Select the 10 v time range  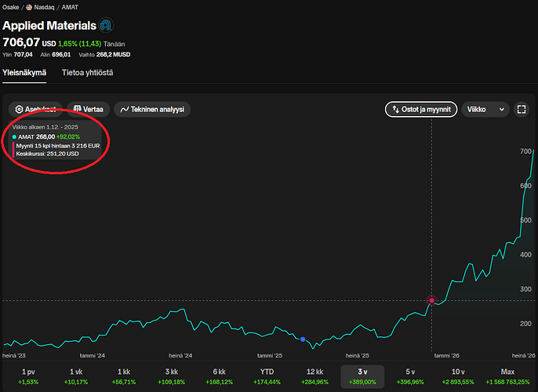tap(458, 376)
